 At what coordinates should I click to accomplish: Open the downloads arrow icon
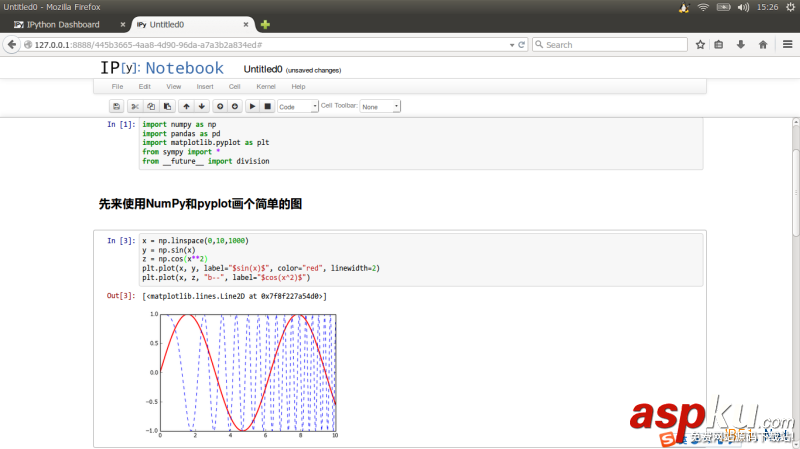(x=741, y=45)
